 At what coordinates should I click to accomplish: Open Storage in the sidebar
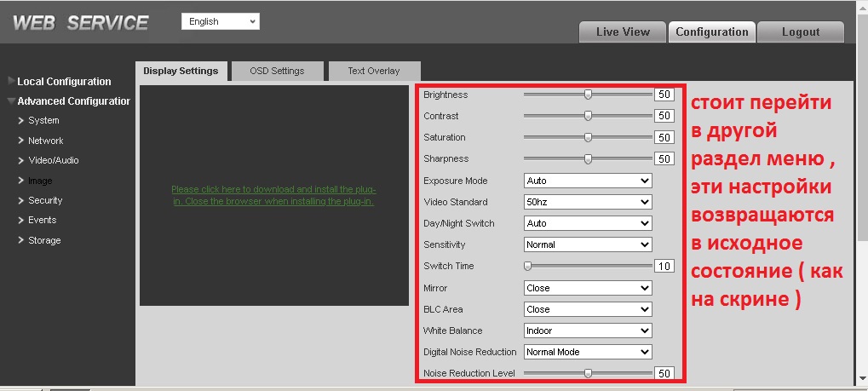(44, 240)
